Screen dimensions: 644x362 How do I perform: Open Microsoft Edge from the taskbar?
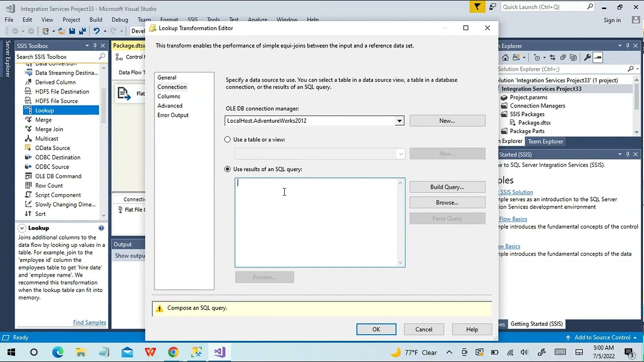pyautogui.click(x=58, y=352)
